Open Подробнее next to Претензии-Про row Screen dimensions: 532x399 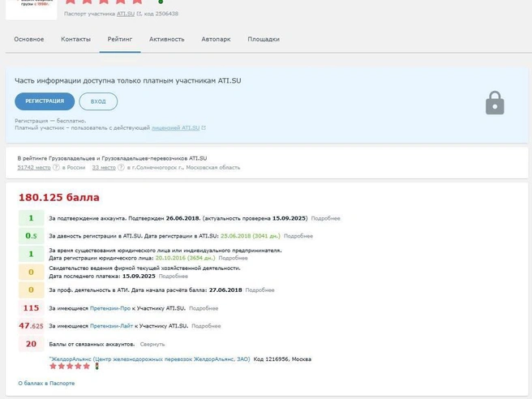(x=204, y=308)
